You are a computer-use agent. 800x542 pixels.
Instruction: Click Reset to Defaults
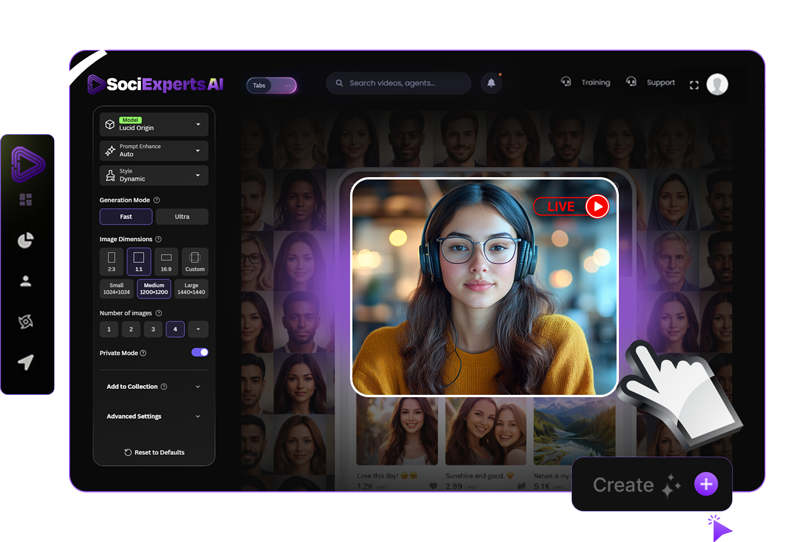coord(154,452)
